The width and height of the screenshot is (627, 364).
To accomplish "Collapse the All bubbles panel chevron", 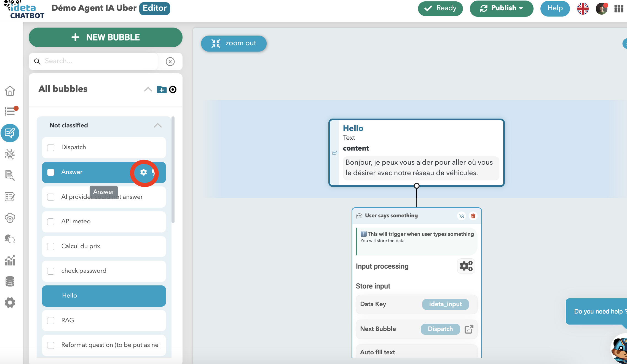I will [148, 89].
